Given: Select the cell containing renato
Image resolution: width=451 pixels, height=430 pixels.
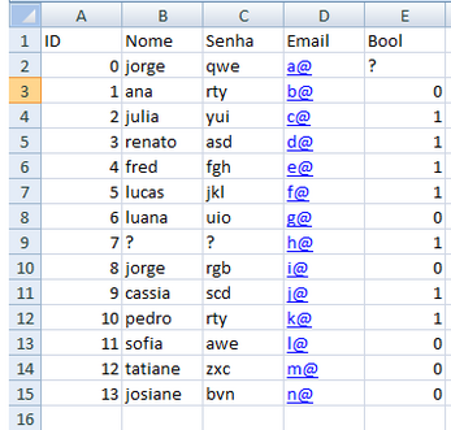Looking at the screenshot, I should 162,141.
